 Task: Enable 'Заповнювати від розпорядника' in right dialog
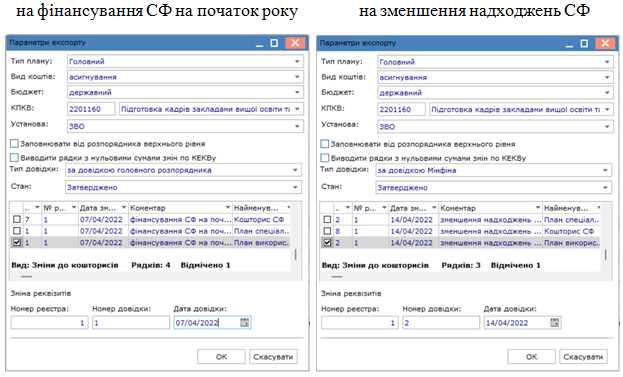pyautogui.click(x=325, y=144)
